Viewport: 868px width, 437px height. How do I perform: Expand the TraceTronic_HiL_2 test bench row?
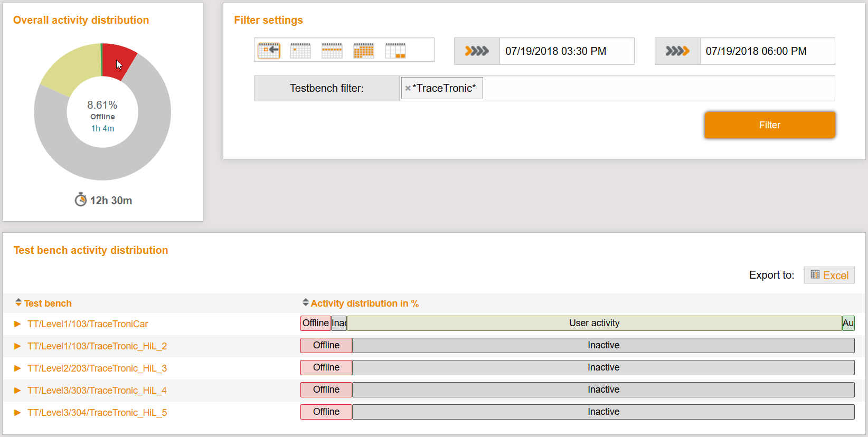[x=17, y=346]
